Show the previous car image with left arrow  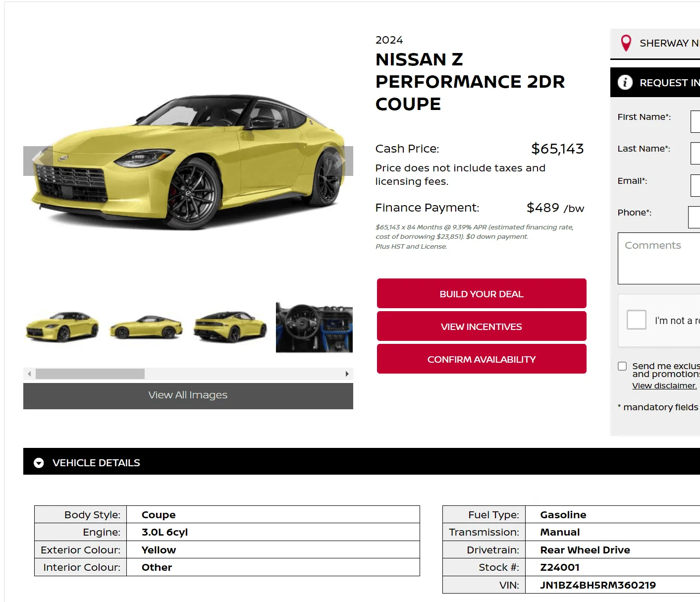point(38,161)
